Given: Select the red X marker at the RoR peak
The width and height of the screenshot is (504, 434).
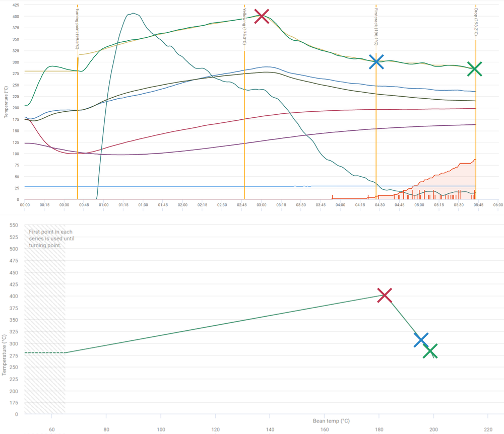Looking at the screenshot, I should 262,16.
